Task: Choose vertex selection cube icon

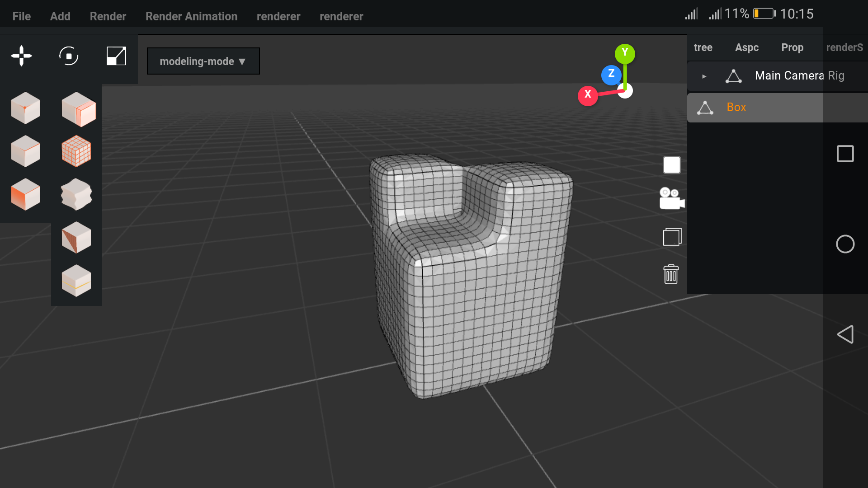Action: (x=25, y=108)
